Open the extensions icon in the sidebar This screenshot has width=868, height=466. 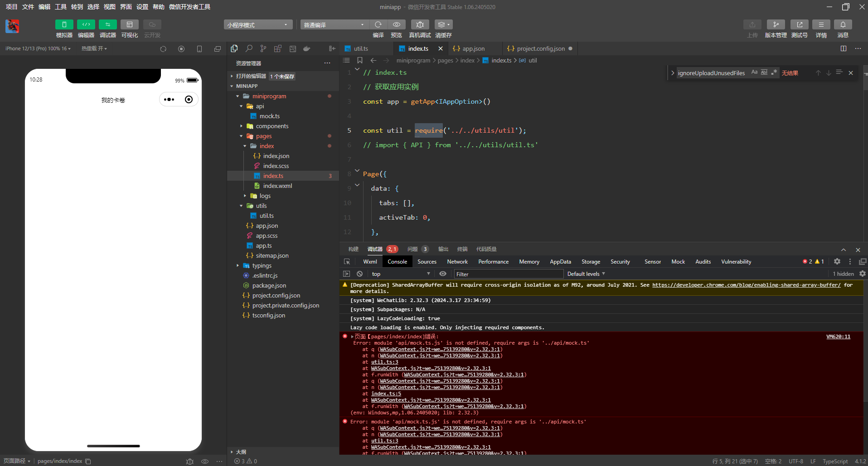click(x=278, y=48)
